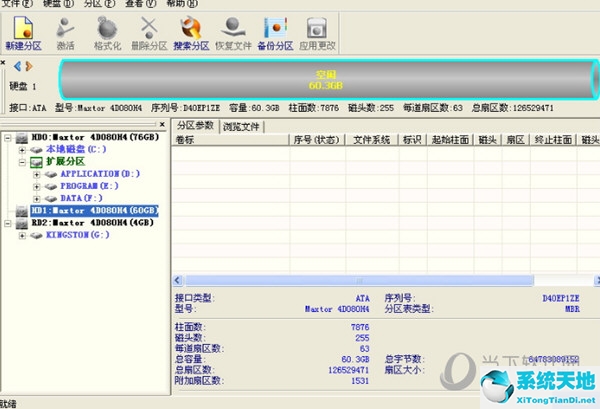Screen dimensions: 600x409
Task: Click the total sectors value 126529471
Action: click(349, 370)
